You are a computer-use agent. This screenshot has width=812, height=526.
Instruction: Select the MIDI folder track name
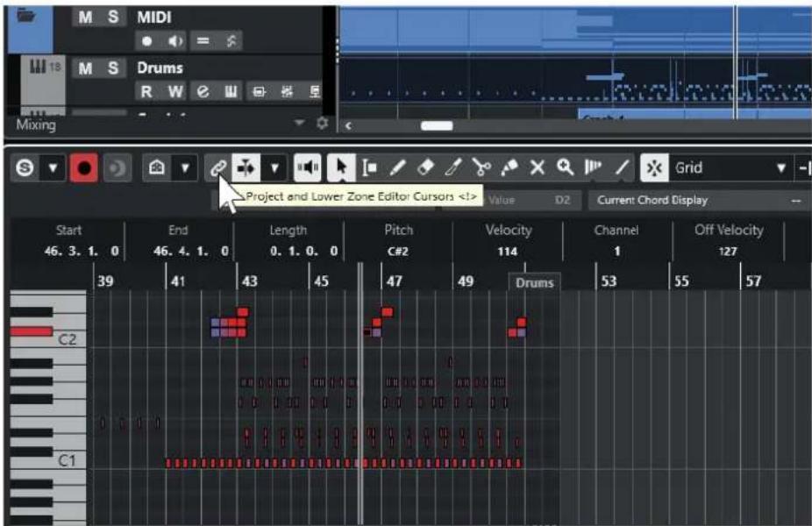[x=154, y=17]
